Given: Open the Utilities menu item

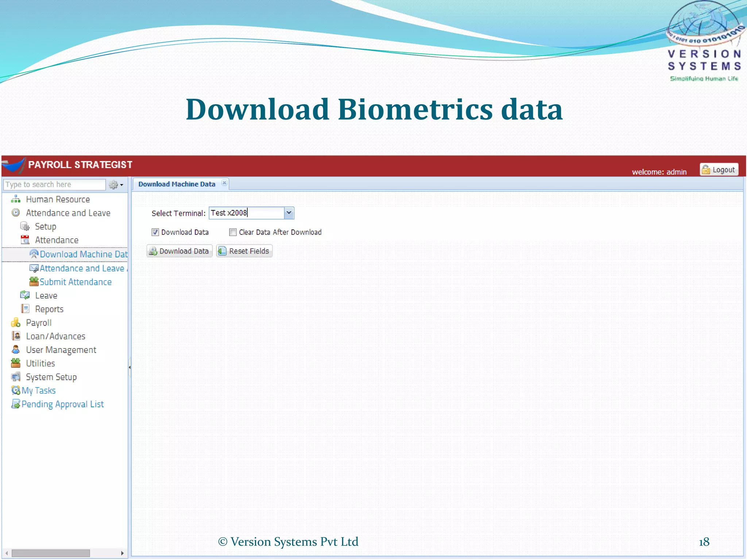Looking at the screenshot, I should tap(40, 363).
